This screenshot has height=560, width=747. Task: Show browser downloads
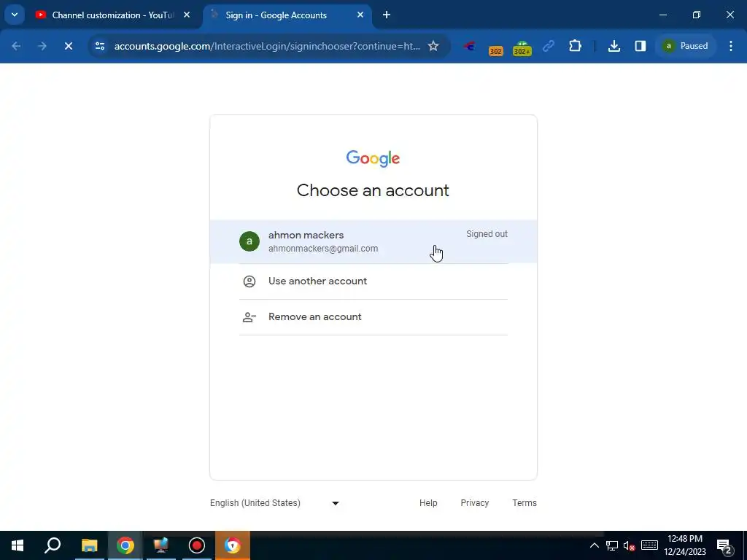(614, 46)
